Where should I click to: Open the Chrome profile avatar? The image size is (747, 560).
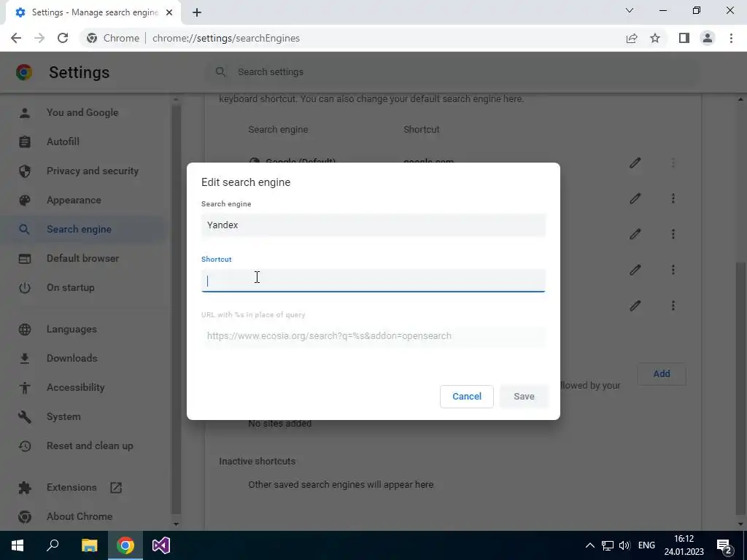708,38
